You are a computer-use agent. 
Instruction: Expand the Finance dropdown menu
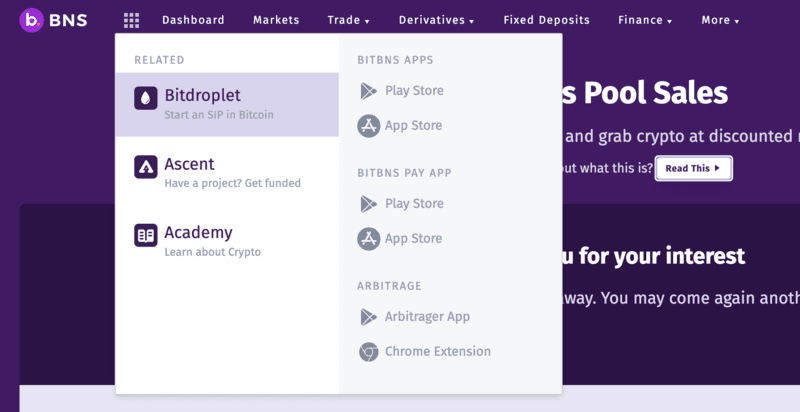coord(645,20)
